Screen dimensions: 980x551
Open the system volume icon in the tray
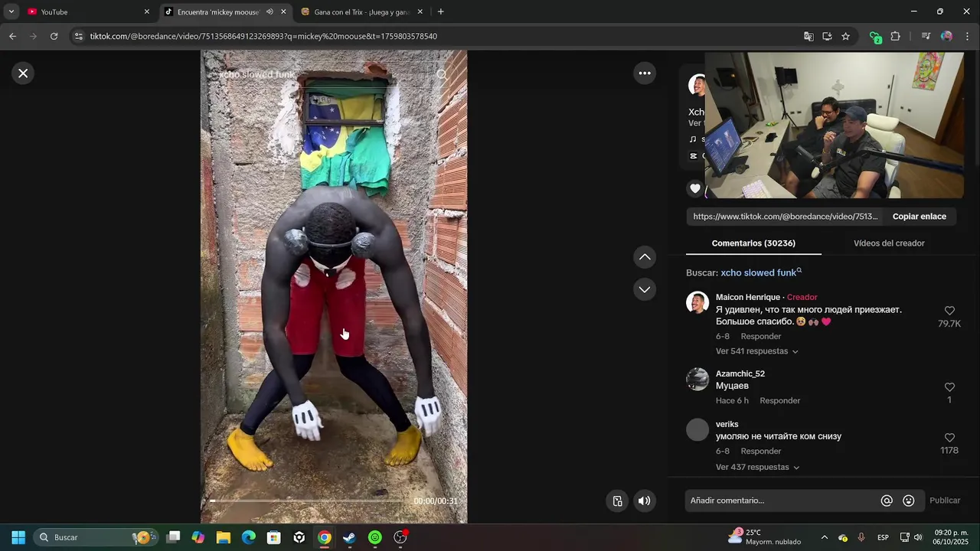[918, 537]
